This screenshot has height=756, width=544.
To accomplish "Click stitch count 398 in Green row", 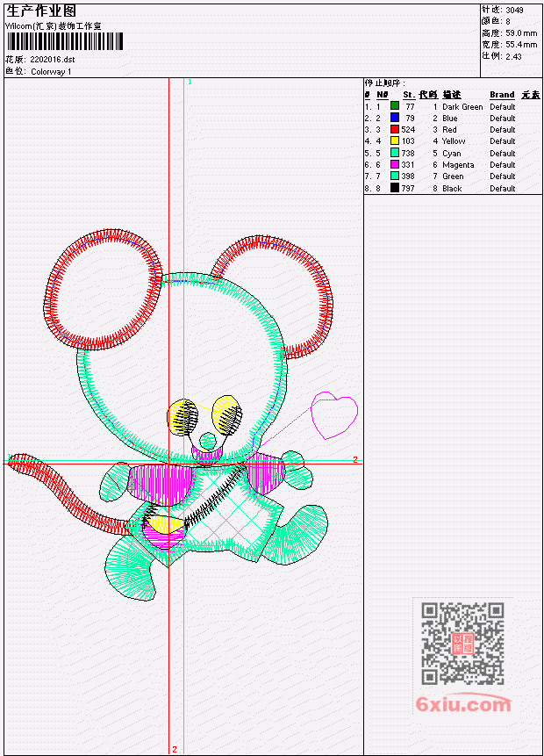I will tap(408, 176).
